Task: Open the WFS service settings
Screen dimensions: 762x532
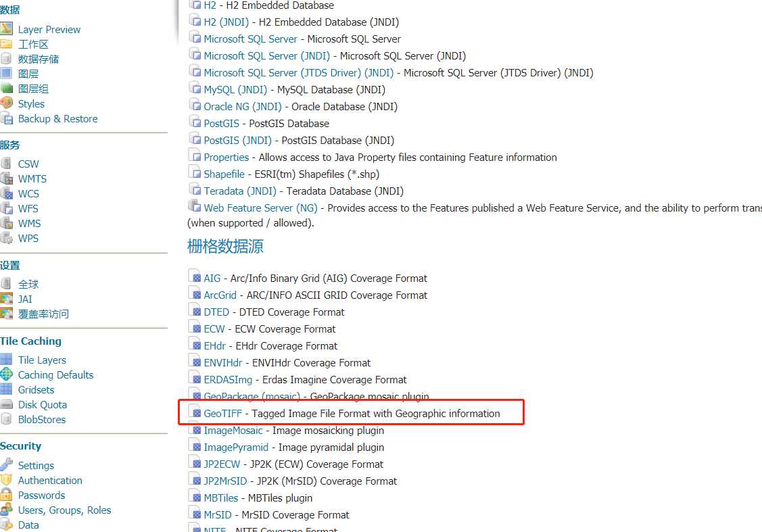Action: (x=28, y=208)
